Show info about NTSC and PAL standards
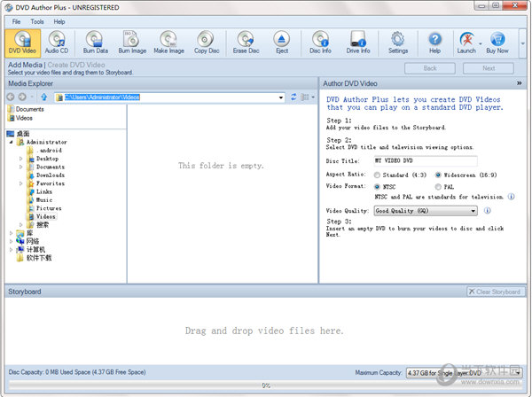The image size is (532, 397). coord(511,197)
